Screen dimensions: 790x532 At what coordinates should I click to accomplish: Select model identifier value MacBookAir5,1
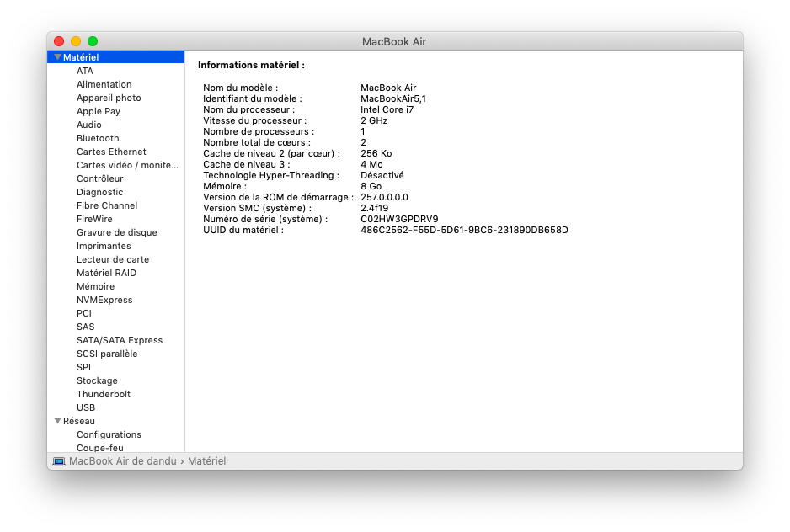(x=393, y=98)
